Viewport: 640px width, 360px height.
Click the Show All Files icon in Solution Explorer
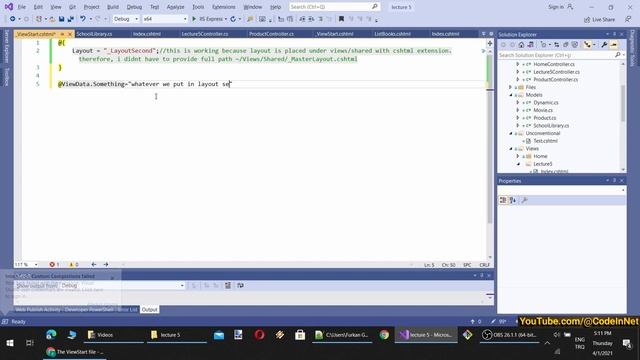575,44
